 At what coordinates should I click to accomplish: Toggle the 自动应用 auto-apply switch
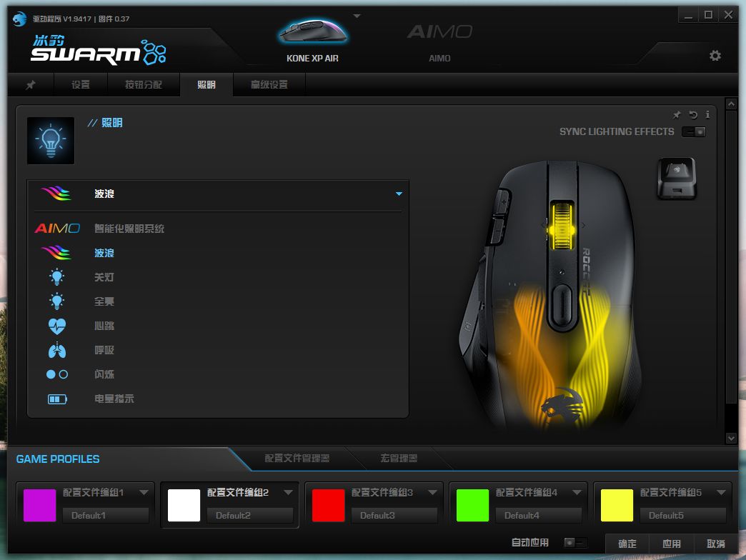[x=575, y=542]
